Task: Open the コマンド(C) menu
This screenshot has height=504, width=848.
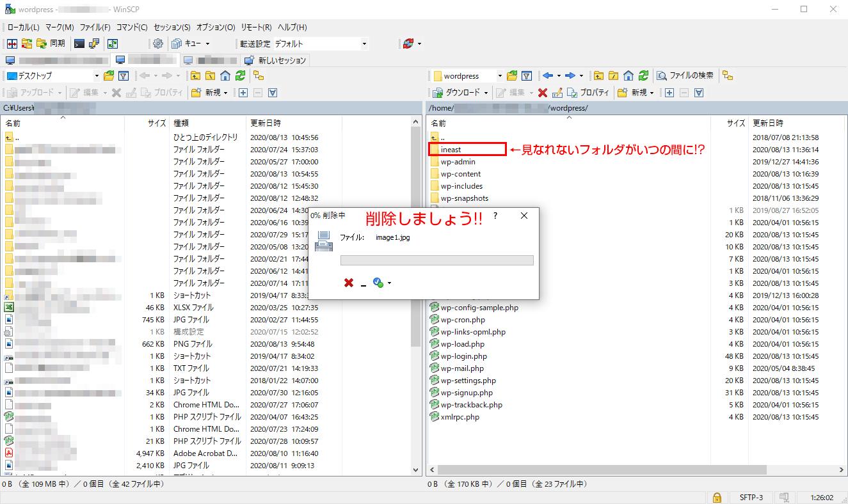Action: tap(132, 28)
